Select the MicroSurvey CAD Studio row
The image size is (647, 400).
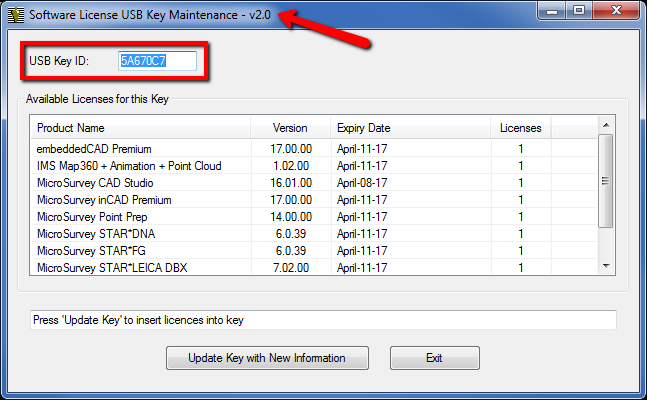314,182
